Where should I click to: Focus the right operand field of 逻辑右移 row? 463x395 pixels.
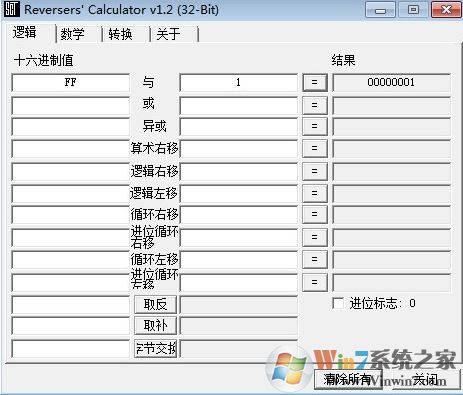click(x=238, y=171)
